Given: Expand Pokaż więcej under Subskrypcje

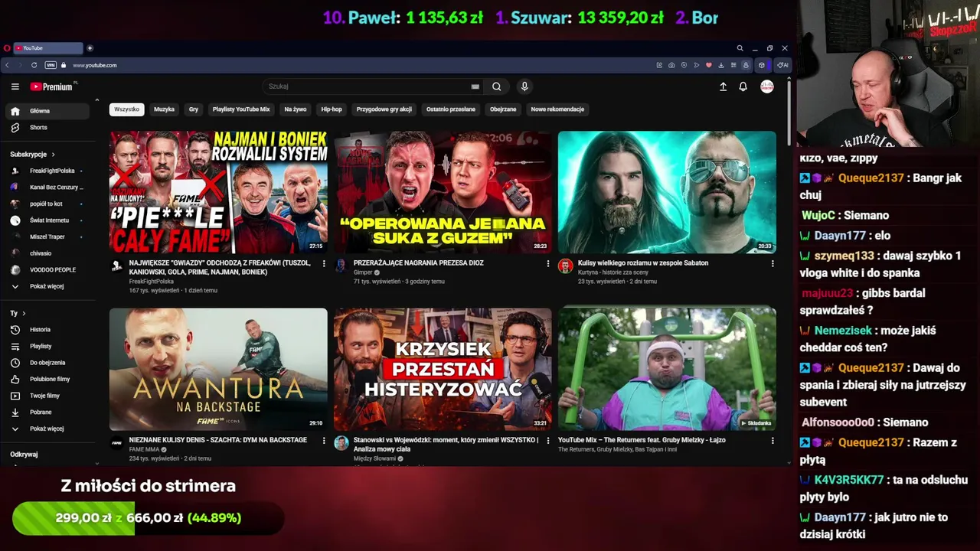Looking at the screenshot, I should coord(49,286).
